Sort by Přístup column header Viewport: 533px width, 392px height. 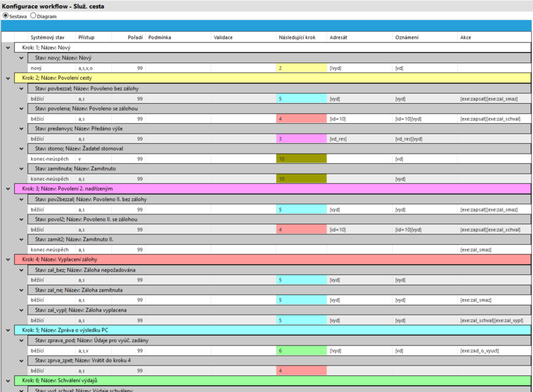(93, 37)
